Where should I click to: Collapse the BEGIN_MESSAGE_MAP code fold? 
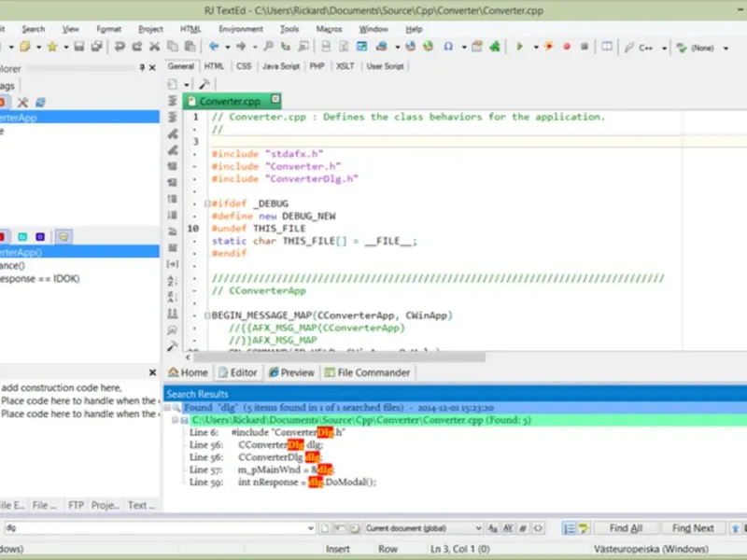tap(206, 316)
